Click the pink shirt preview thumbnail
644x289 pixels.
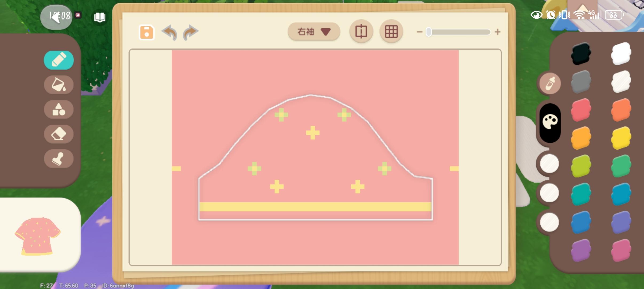tap(37, 236)
